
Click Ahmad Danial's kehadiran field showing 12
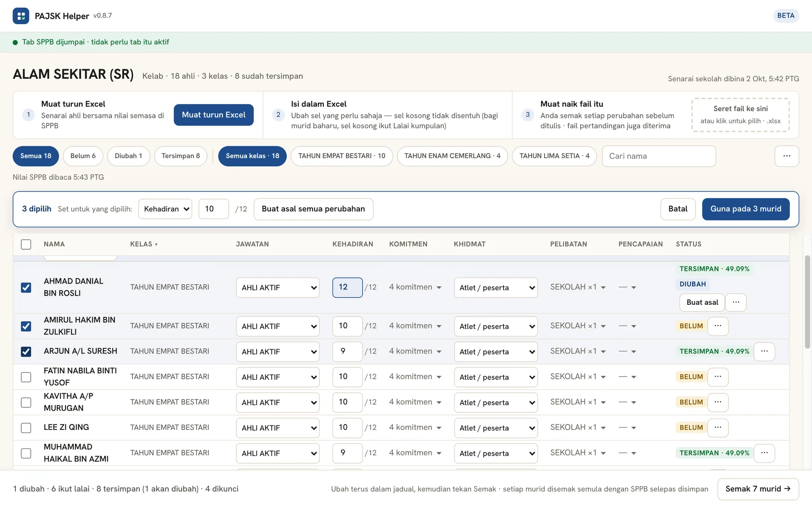click(347, 288)
